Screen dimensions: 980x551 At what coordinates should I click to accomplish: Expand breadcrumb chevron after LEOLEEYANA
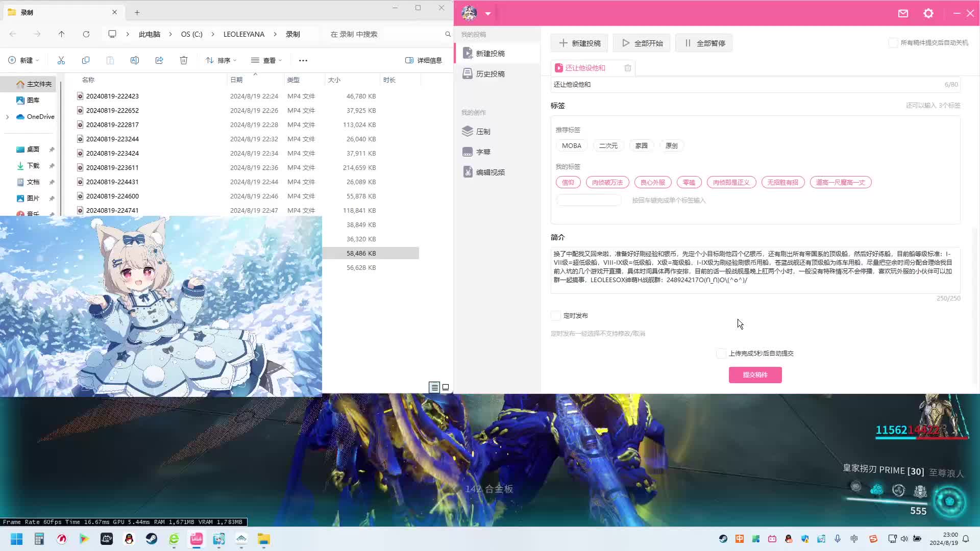tap(275, 34)
